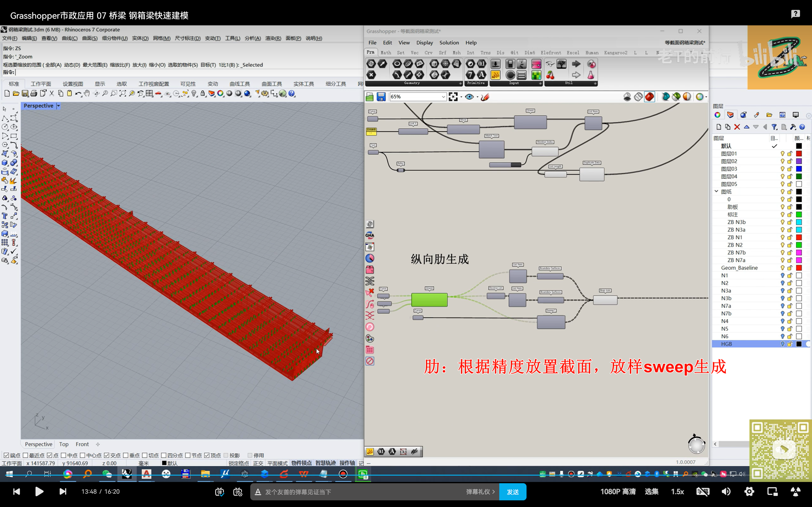Enable the 中点 osnap checkbox
The image size is (812, 507).
63,455
